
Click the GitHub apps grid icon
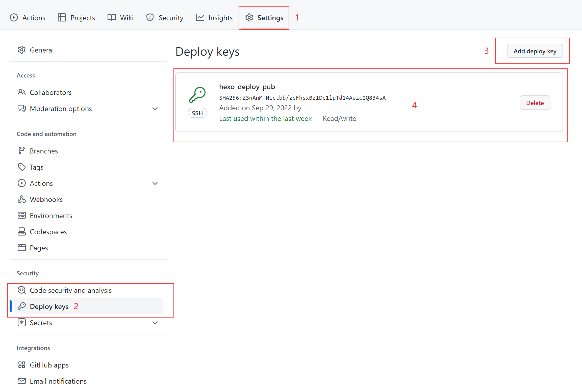(x=22, y=365)
